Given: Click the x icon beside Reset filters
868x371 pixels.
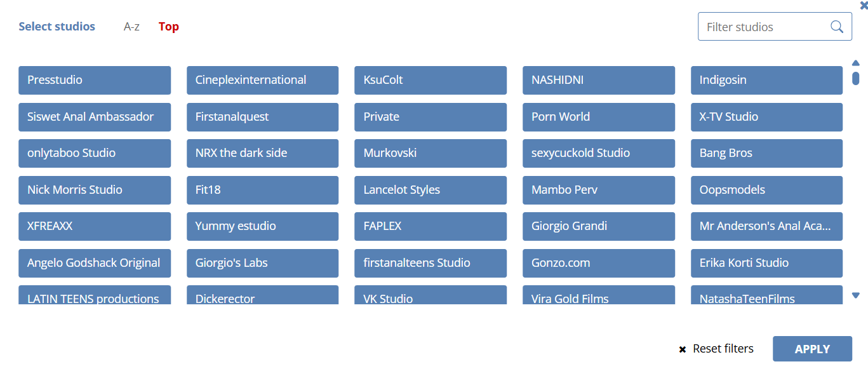Looking at the screenshot, I should coord(683,349).
